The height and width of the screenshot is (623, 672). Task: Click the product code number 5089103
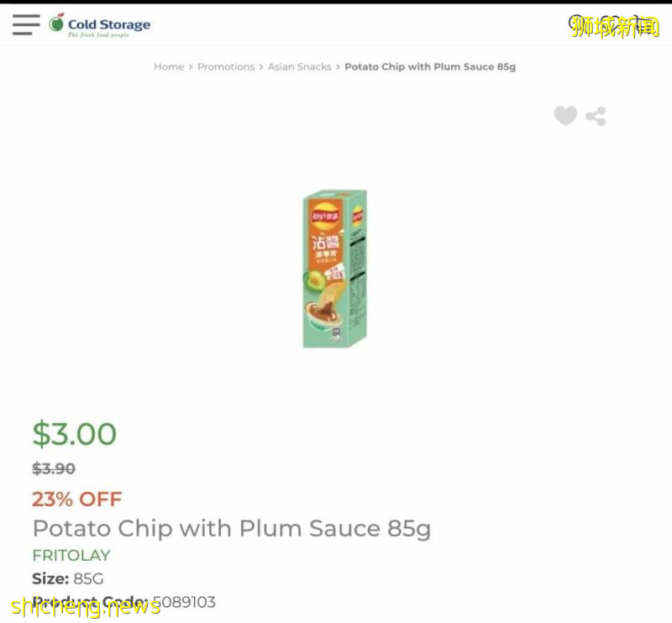(x=184, y=602)
